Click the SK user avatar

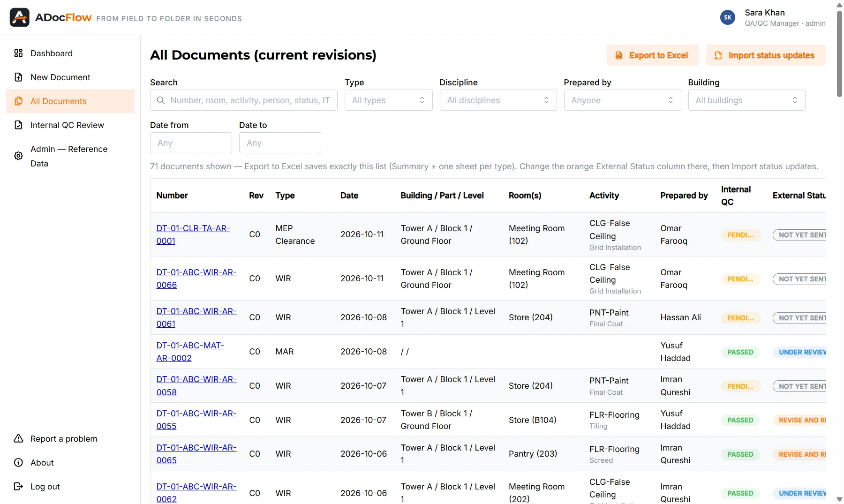point(728,17)
